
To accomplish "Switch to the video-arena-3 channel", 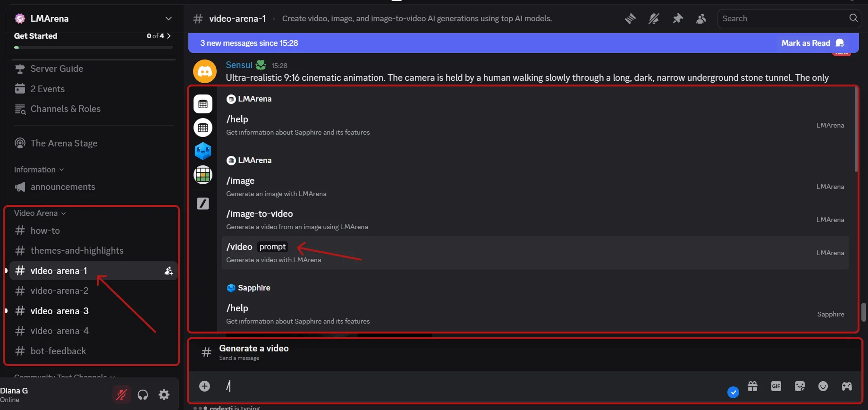I will pos(93,311).
